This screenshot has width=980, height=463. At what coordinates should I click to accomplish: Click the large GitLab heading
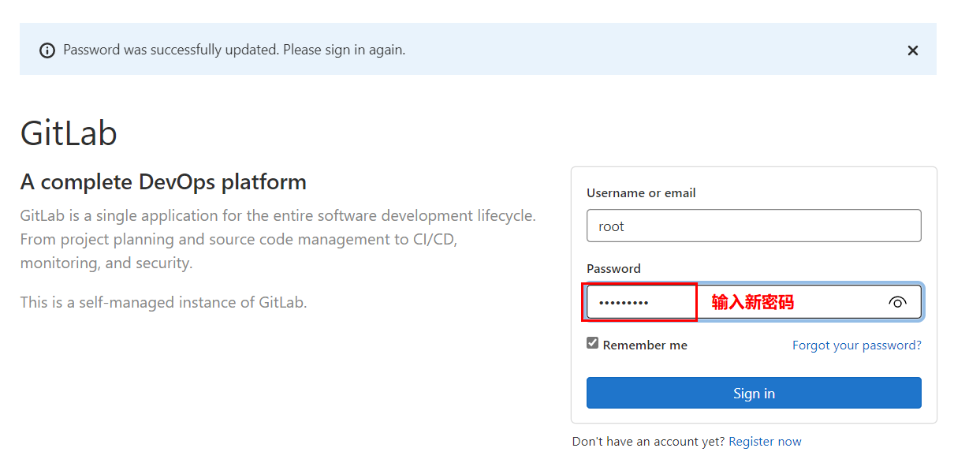pos(69,133)
